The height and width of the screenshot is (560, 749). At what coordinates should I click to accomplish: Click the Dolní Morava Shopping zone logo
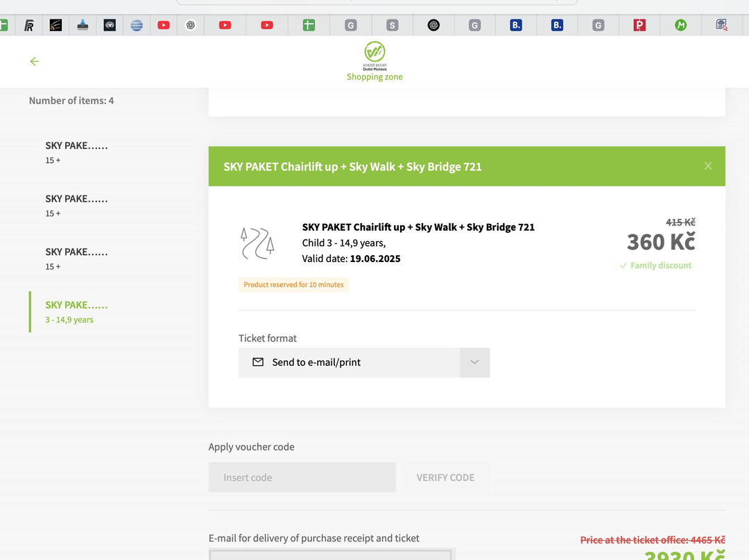pyautogui.click(x=374, y=52)
